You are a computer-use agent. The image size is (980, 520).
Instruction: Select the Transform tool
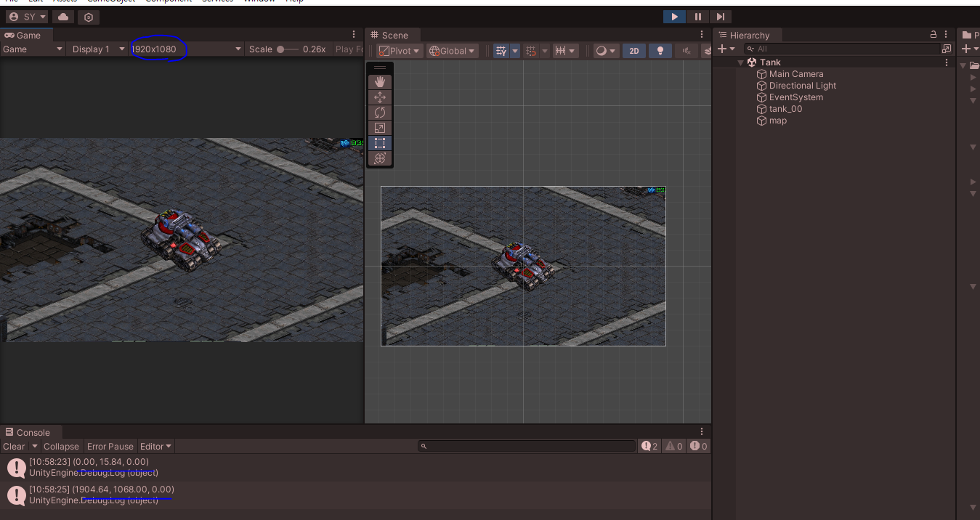coord(380,158)
